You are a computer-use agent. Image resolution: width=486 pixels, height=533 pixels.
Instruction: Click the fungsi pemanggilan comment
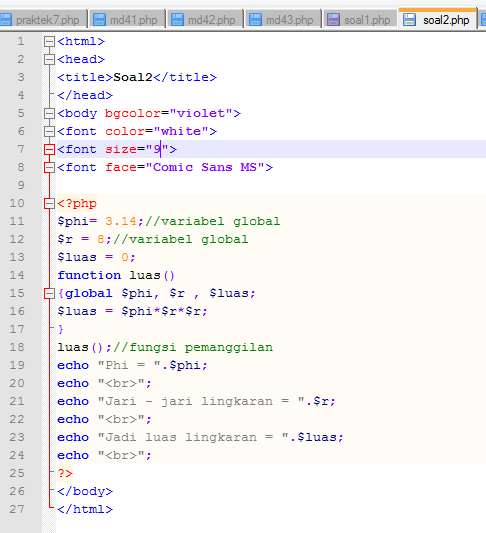193,347
